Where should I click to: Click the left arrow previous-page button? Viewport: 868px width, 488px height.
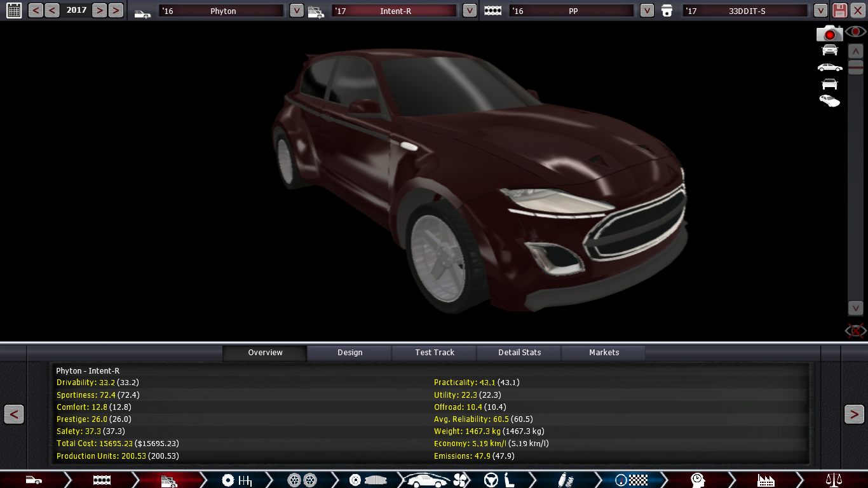coord(14,414)
